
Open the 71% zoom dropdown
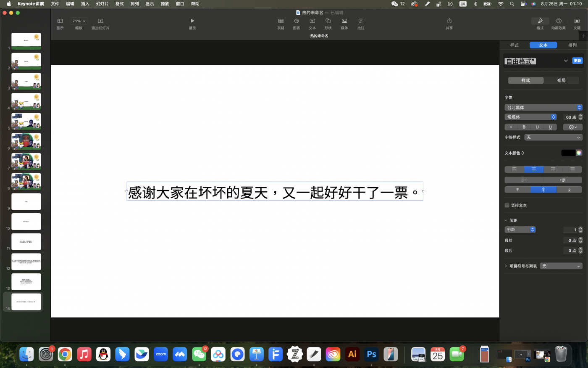(79, 21)
